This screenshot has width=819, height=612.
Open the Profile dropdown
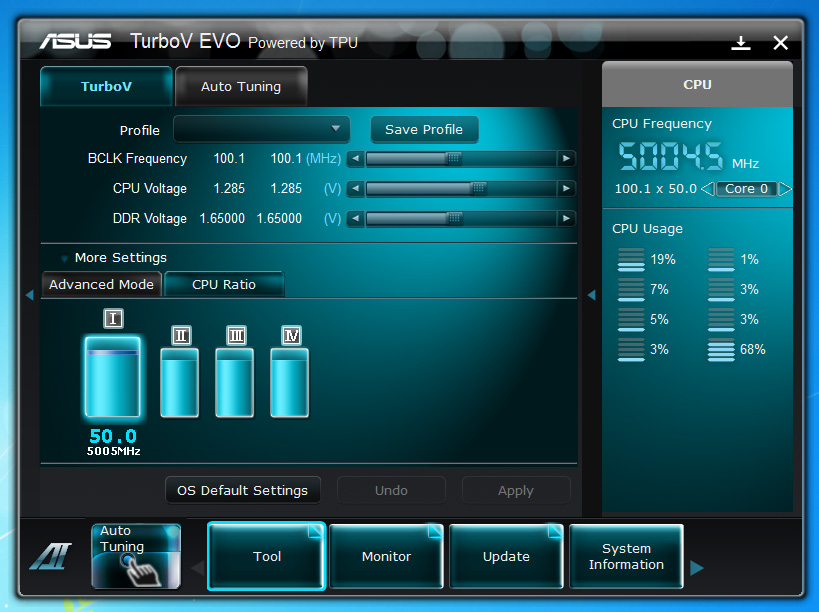[262, 129]
